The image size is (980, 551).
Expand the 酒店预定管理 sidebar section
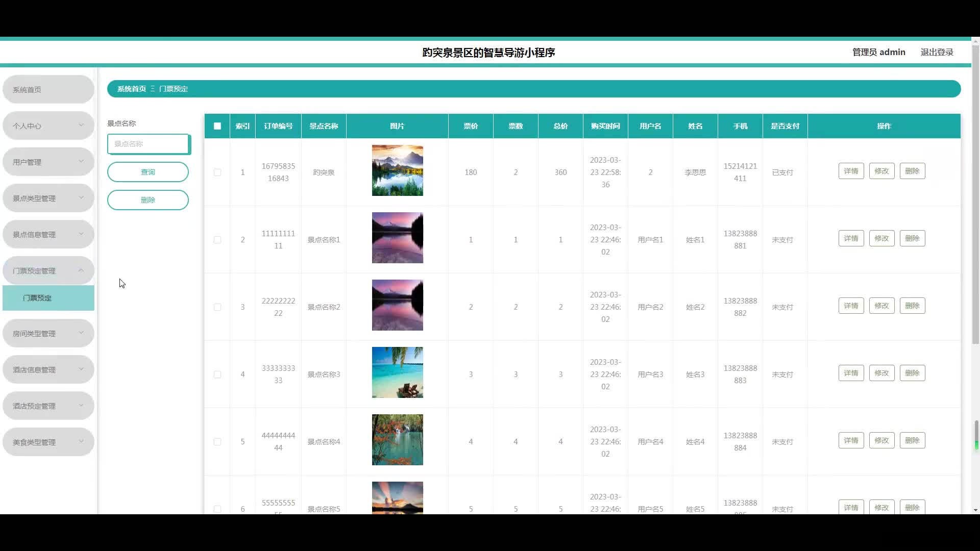48,405
